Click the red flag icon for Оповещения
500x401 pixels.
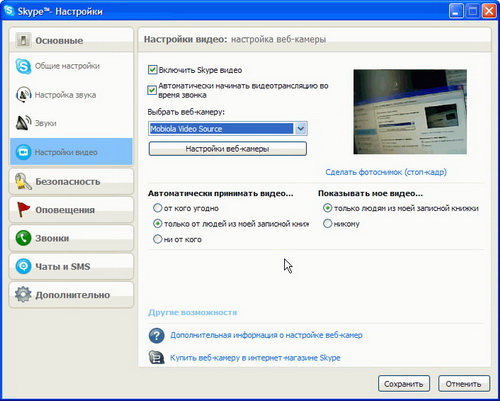(23, 210)
